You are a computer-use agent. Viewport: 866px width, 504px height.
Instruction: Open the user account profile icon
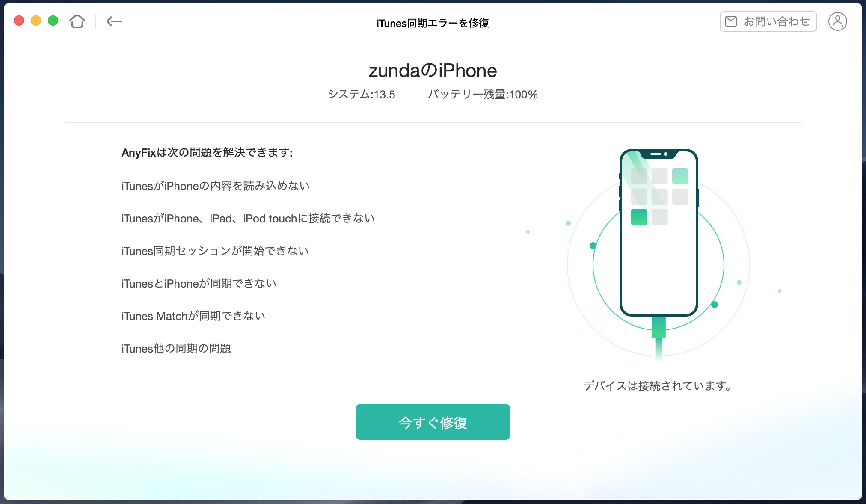click(x=837, y=21)
